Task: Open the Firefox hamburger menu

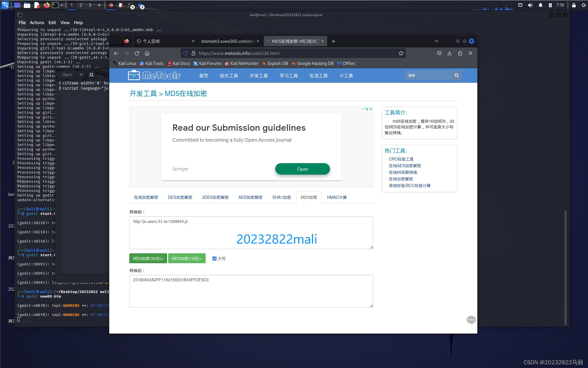Action: (x=470, y=53)
